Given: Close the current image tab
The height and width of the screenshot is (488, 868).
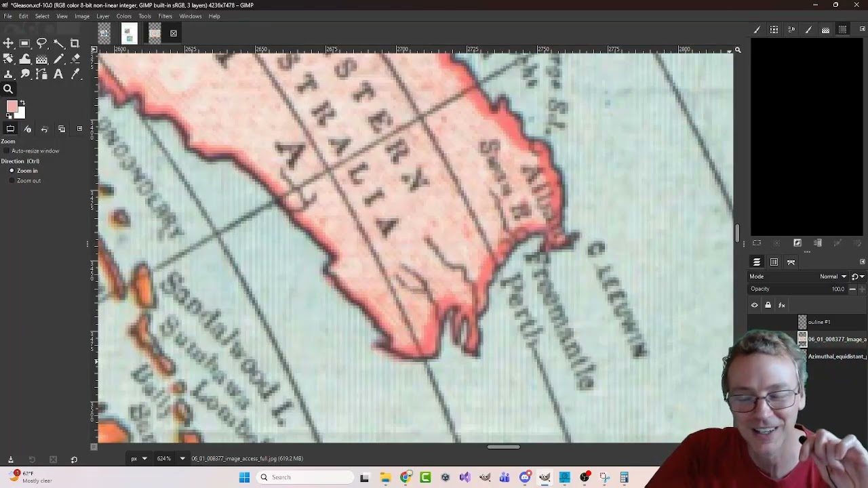Looking at the screenshot, I should [174, 33].
